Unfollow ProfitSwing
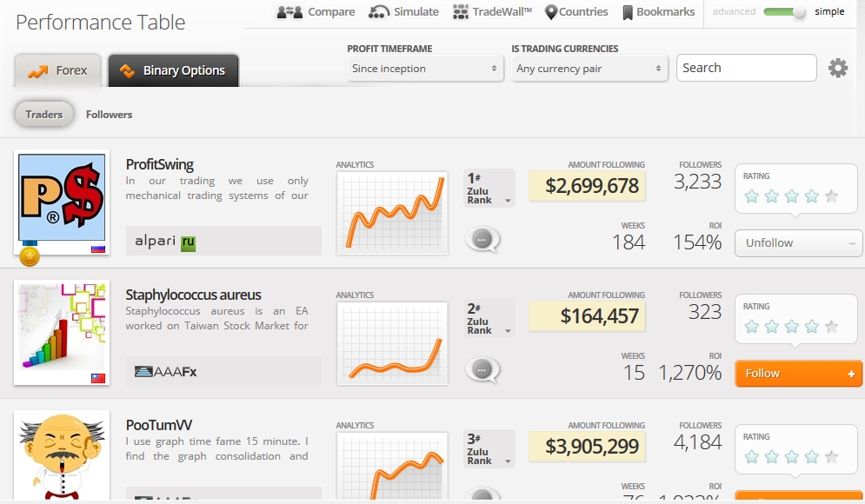 click(798, 243)
